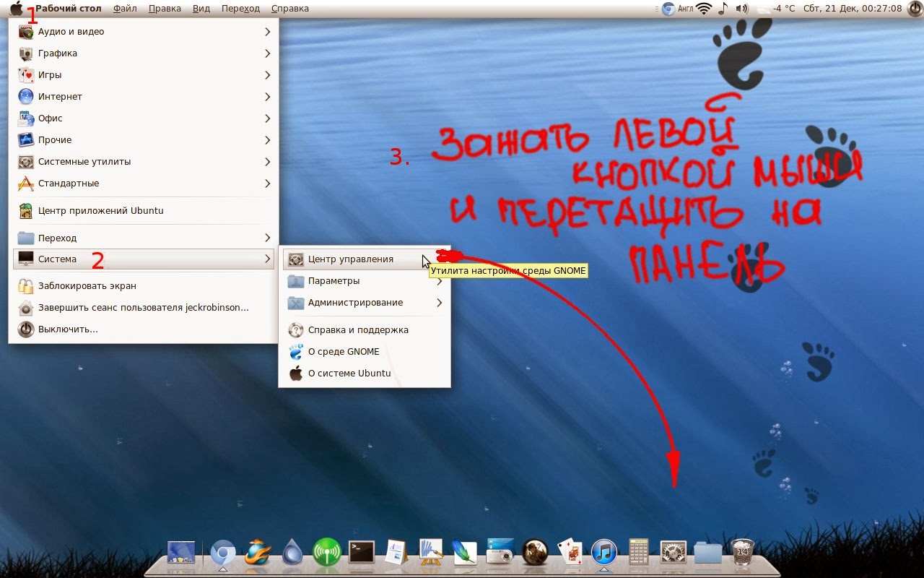Launch Chromium browser from the dock
Image resolution: width=924 pixels, height=578 pixels.
(222, 553)
